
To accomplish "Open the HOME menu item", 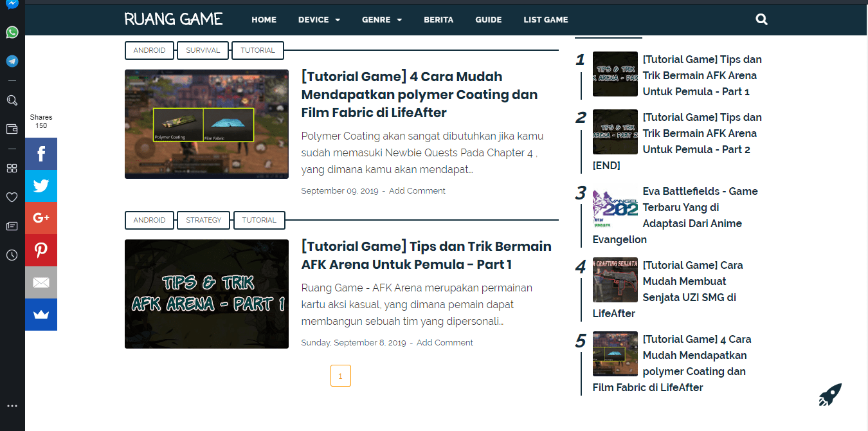I will click(264, 19).
